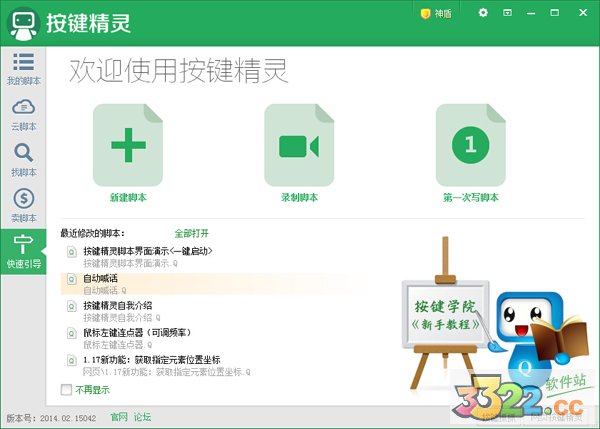Click file icon beside 1.17新功能 script
The width and height of the screenshot is (600, 429).
pos(72,360)
